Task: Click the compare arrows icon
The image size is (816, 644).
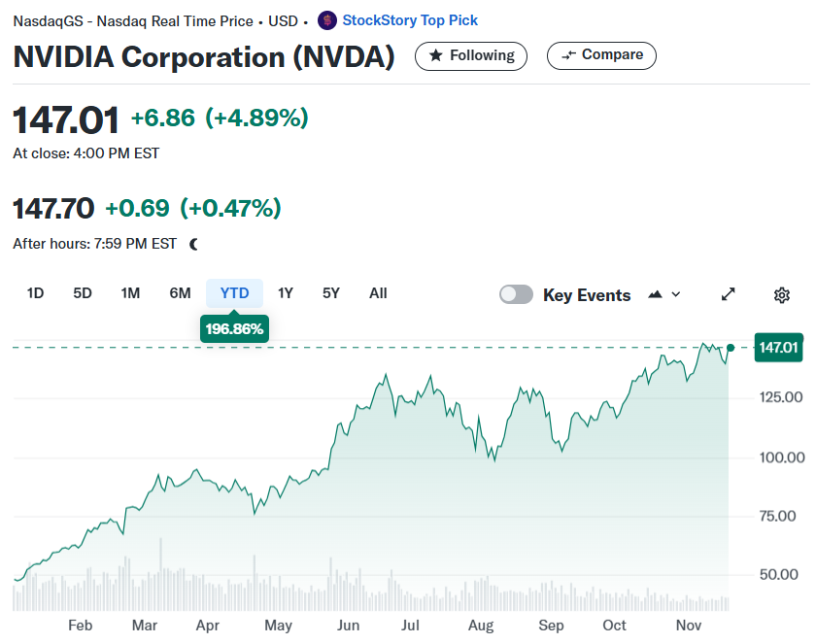Action: pos(568,55)
